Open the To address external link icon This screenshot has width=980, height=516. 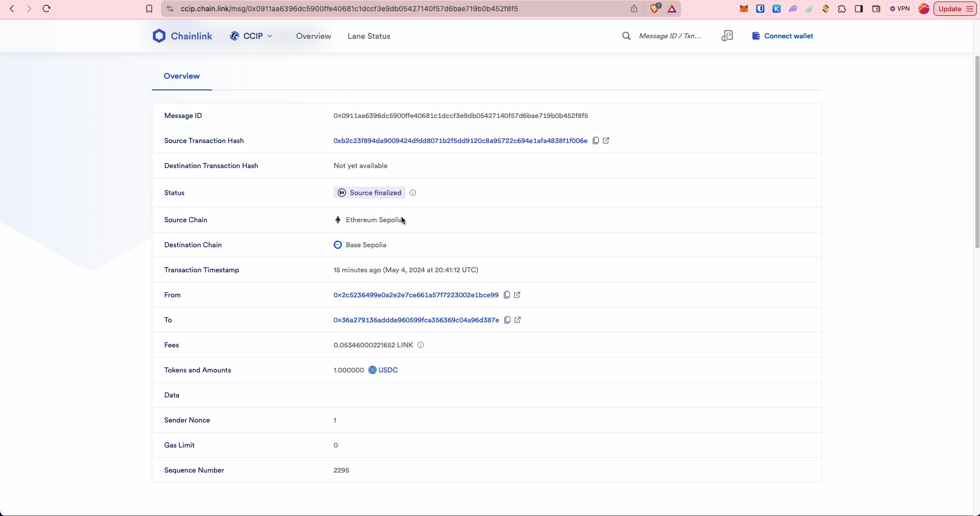coord(518,320)
